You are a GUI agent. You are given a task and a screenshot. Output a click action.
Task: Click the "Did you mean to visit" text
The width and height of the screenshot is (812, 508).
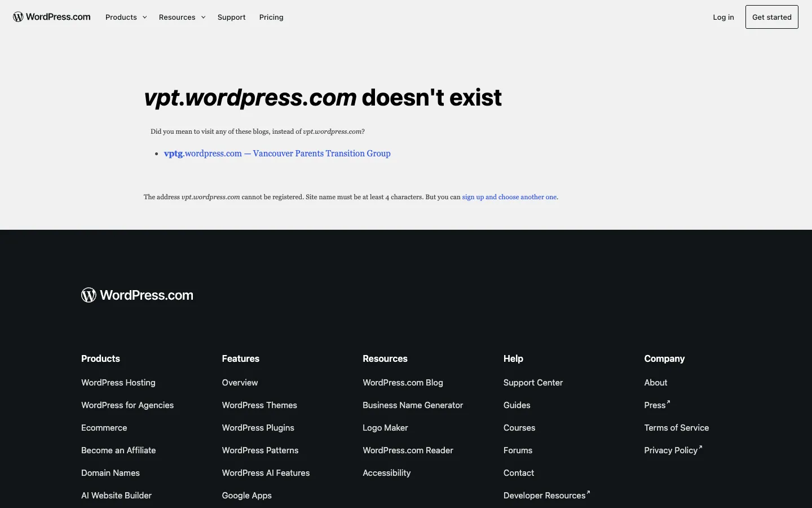point(258,132)
